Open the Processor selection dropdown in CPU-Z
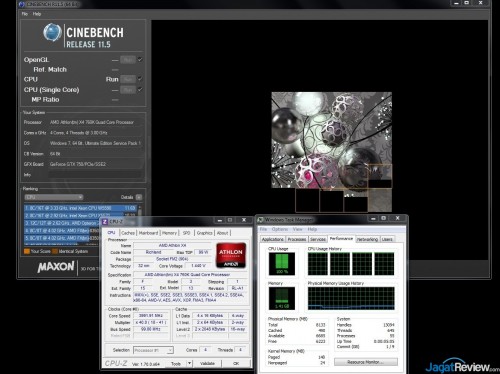 coord(153,350)
